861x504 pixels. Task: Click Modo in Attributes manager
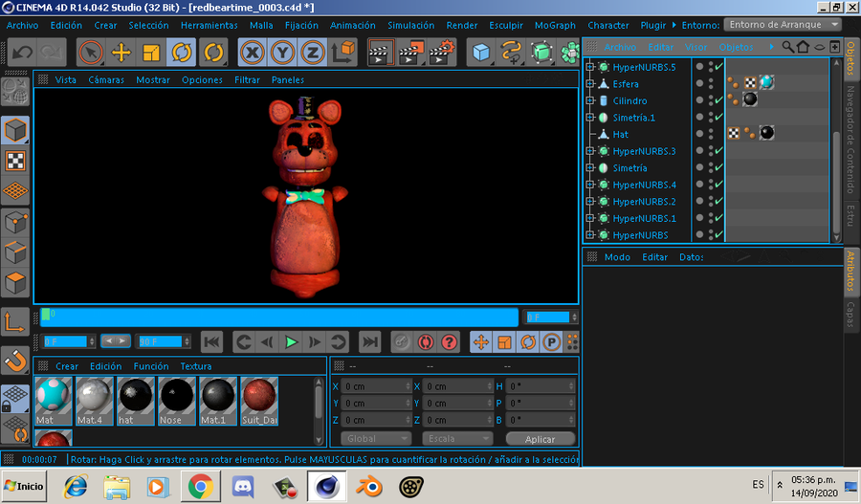pyautogui.click(x=617, y=257)
